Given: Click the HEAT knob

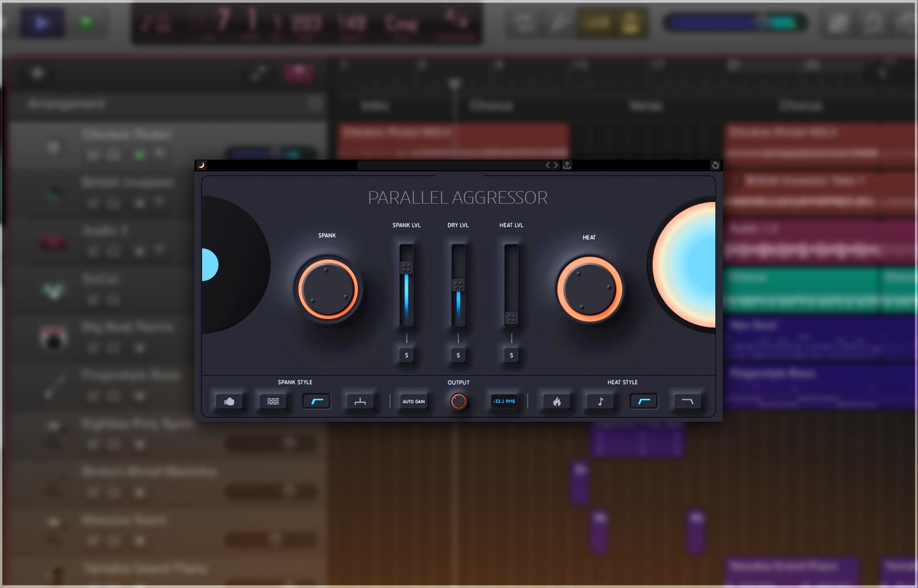Looking at the screenshot, I should 590,289.
